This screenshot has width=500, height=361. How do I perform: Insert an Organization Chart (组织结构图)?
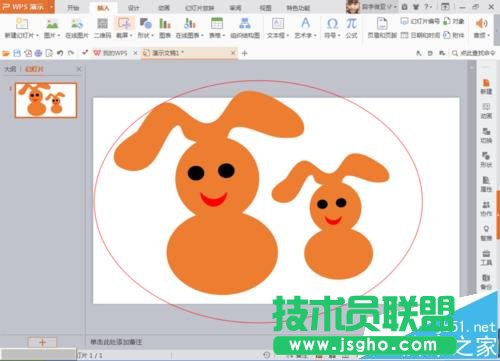pyautogui.click(x=245, y=27)
